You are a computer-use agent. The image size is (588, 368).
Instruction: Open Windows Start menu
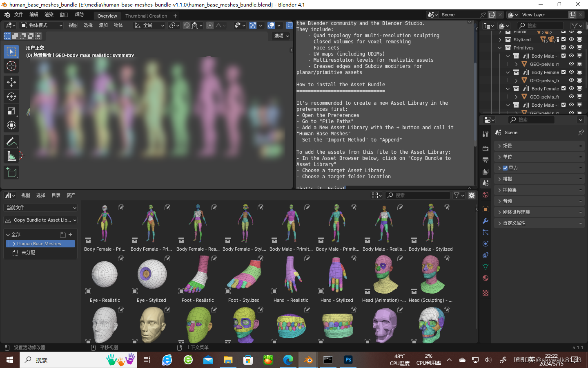(x=10, y=360)
